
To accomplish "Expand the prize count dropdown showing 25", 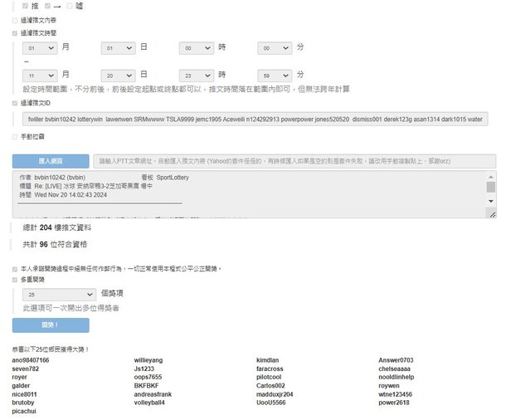I will point(61,294).
